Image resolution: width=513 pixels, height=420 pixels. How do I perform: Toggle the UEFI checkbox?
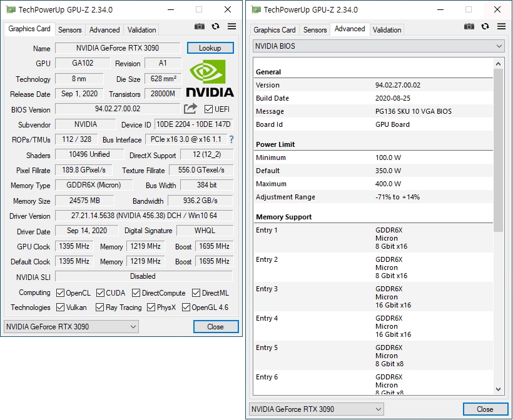[208, 109]
